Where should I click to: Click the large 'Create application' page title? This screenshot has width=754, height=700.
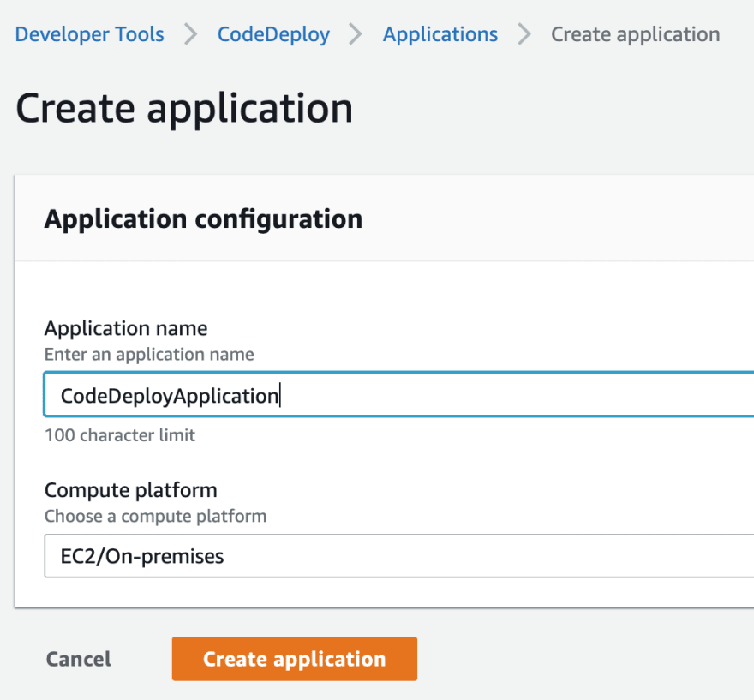pyautogui.click(x=184, y=109)
